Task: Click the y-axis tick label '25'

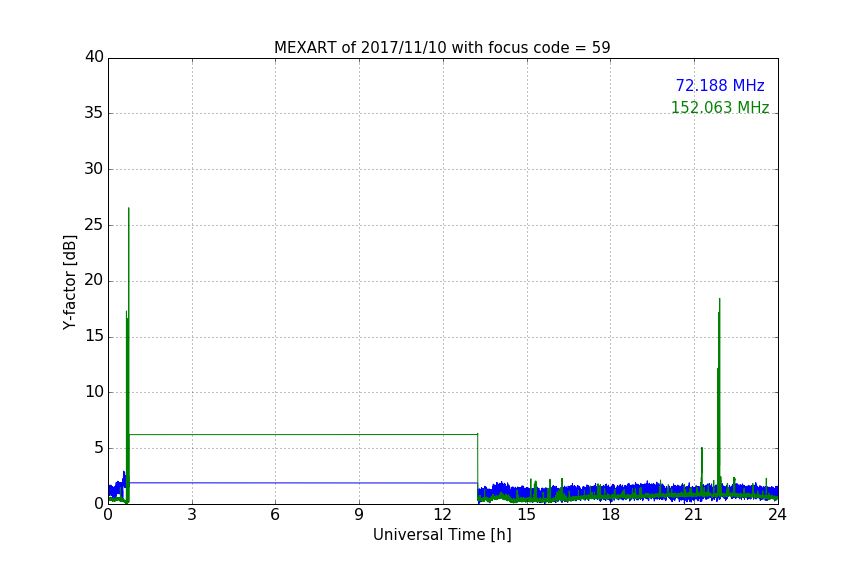Action: 94,225
